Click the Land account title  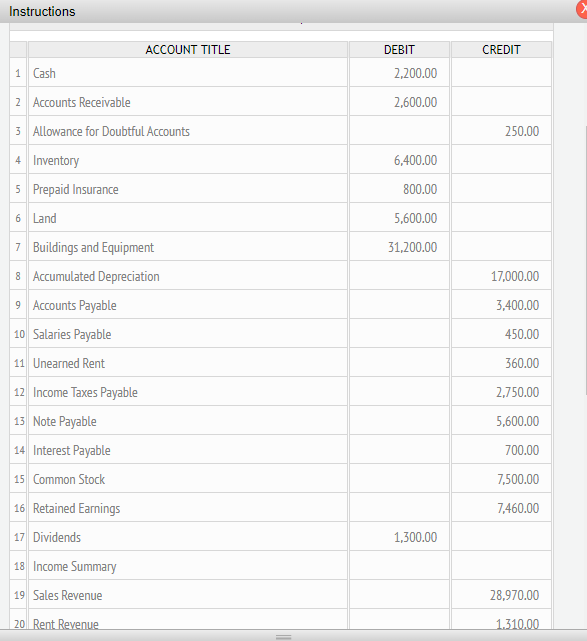click(x=45, y=218)
